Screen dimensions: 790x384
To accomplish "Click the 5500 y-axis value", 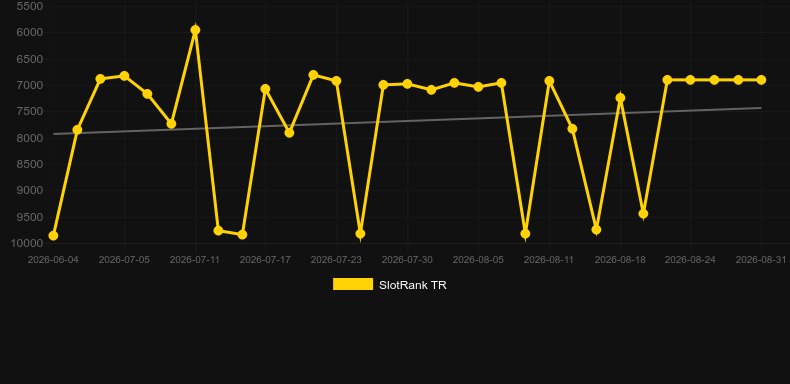I will point(30,7).
